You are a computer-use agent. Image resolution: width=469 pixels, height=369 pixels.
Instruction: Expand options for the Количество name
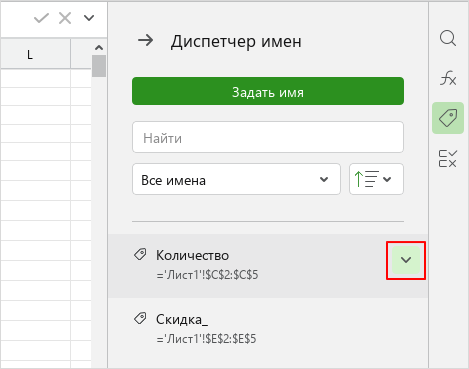[x=406, y=260]
